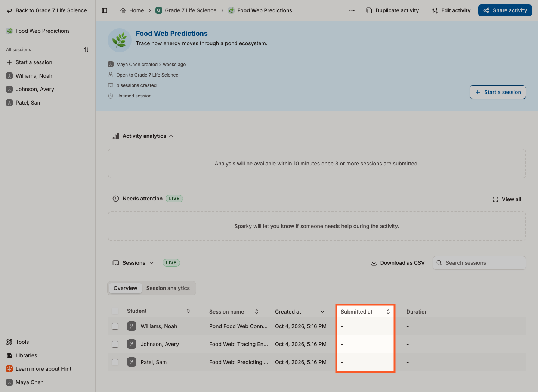Click the View all expand icon
This screenshot has height=392, width=538.
point(495,199)
